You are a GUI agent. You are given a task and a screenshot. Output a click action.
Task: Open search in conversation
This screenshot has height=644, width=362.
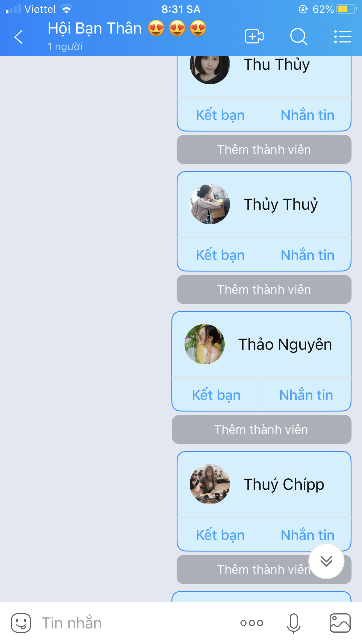click(299, 37)
